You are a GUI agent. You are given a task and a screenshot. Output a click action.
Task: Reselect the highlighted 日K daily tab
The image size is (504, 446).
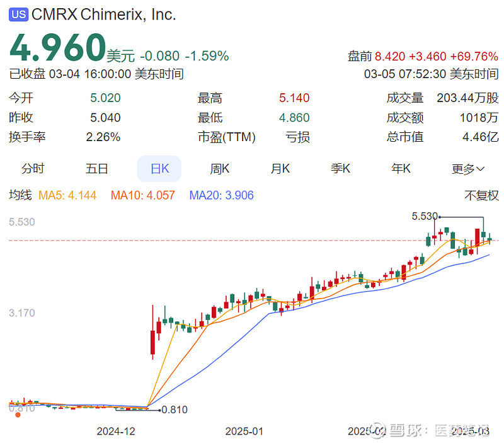(x=159, y=168)
